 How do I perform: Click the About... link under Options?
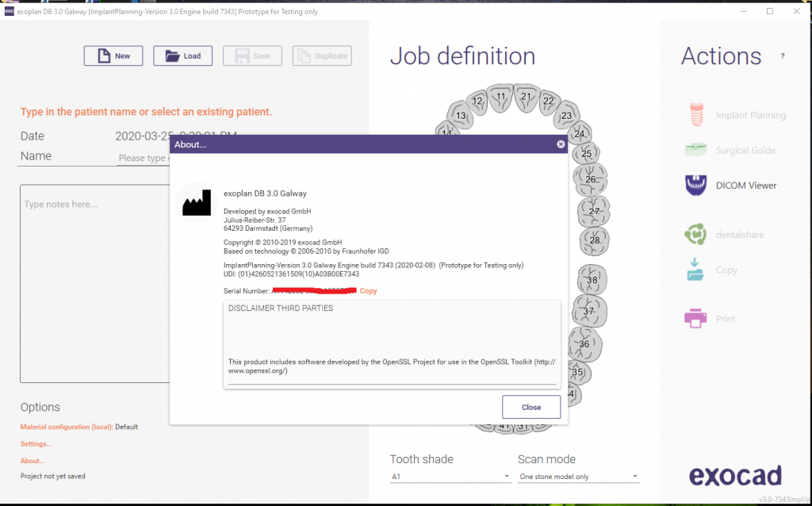(33, 461)
